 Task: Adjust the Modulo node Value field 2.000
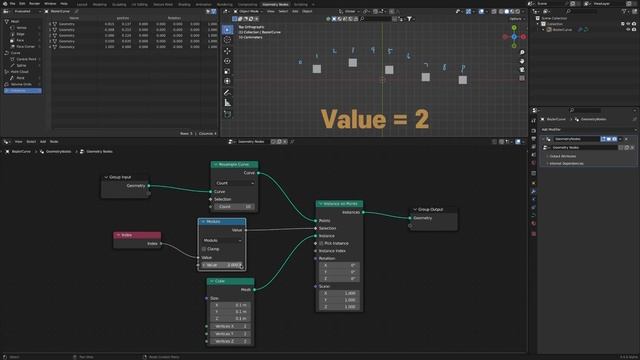pos(222,265)
